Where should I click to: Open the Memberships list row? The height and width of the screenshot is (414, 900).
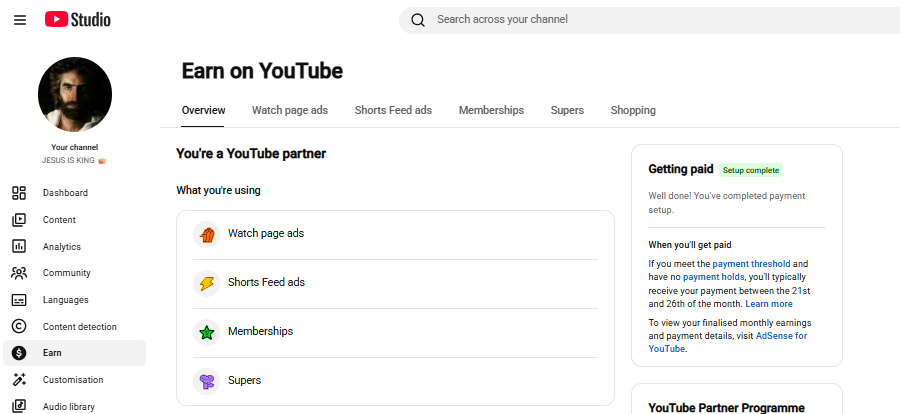(395, 332)
